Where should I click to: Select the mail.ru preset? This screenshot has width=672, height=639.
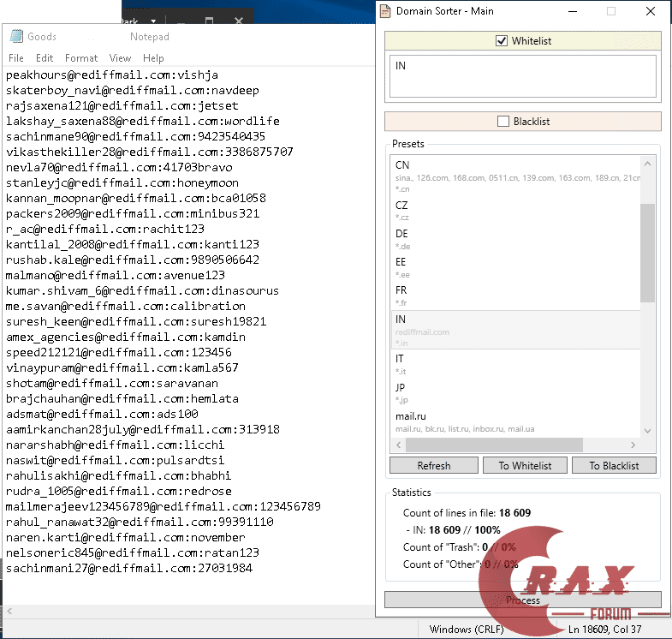coord(515,422)
